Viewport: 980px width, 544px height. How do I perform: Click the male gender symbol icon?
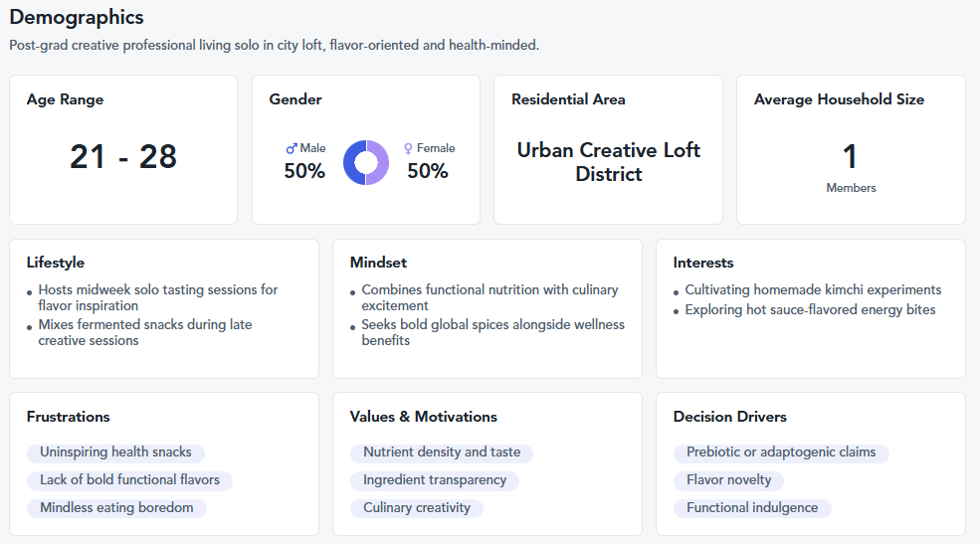pos(292,148)
